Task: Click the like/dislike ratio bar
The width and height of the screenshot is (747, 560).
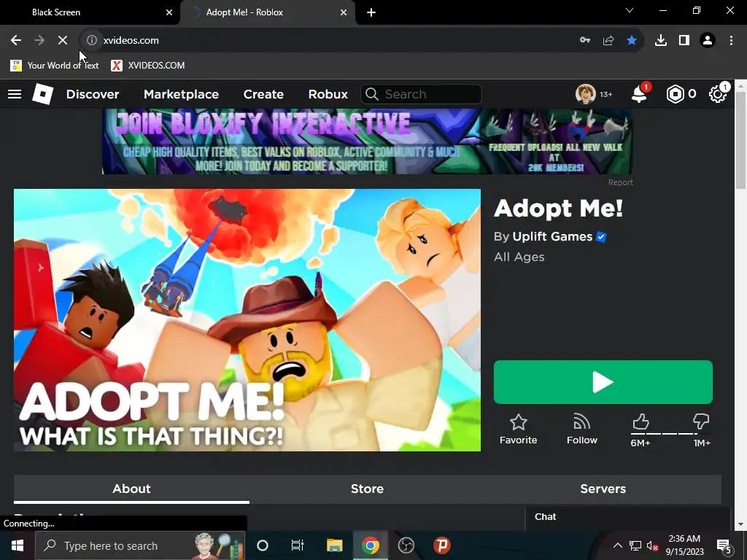Action: point(670,434)
